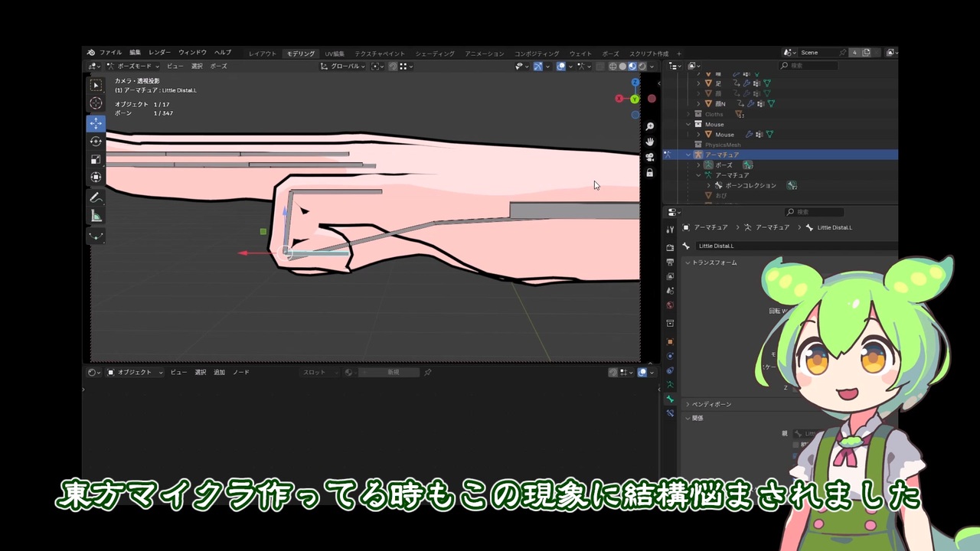Click the Blender logo menu icon
The height and width of the screenshot is (551, 980).
pyautogui.click(x=91, y=53)
